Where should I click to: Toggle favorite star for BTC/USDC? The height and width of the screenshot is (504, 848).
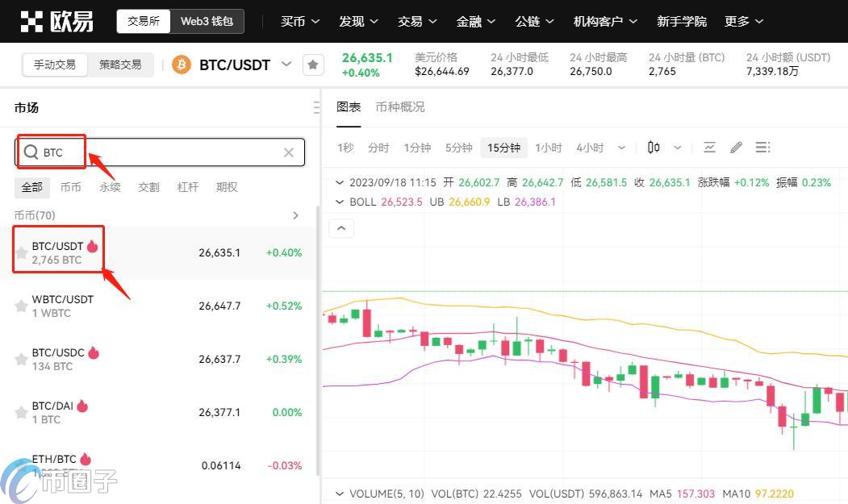(x=21, y=359)
